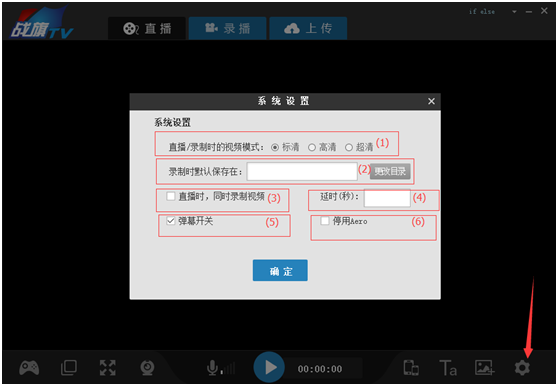This screenshot has width=558, height=386.
Task: Confirm settings with 确定 button
Action: pyautogui.click(x=280, y=270)
